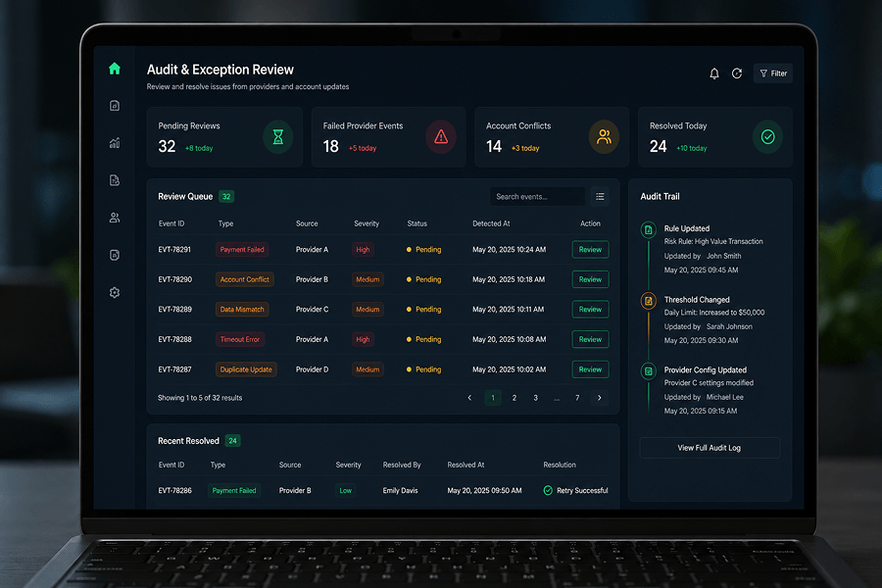Select page 7 in pagination
Screen dimensions: 882x588
pos(577,398)
